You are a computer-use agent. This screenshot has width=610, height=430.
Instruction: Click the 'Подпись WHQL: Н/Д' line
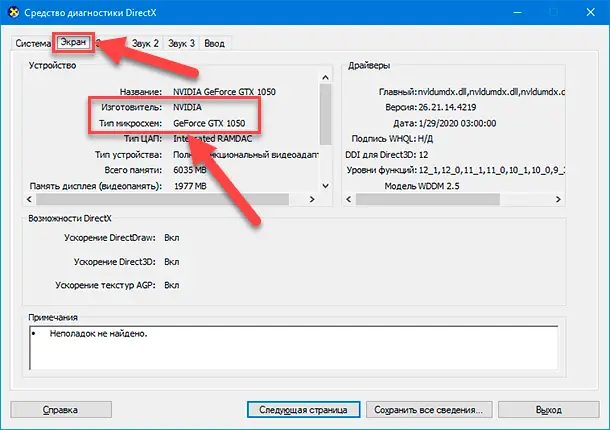392,139
